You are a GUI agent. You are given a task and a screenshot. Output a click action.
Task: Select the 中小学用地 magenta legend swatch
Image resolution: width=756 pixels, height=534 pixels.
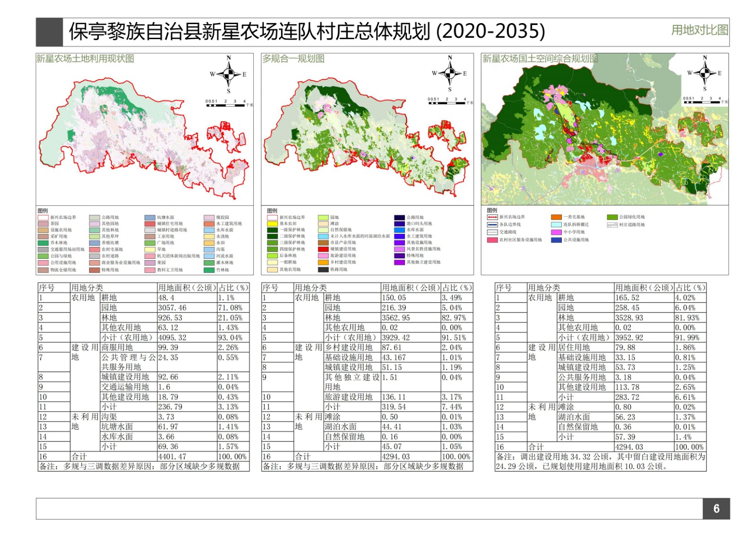click(556, 232)
